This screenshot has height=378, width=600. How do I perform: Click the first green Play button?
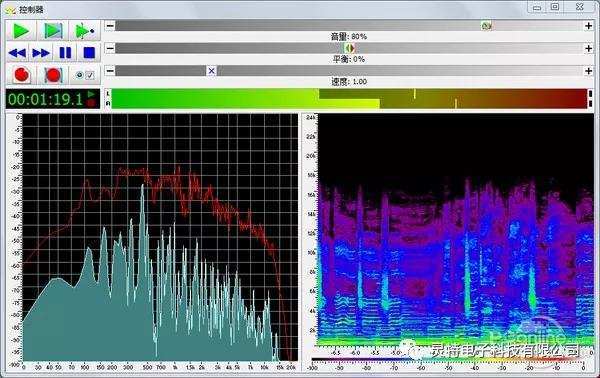21,31
